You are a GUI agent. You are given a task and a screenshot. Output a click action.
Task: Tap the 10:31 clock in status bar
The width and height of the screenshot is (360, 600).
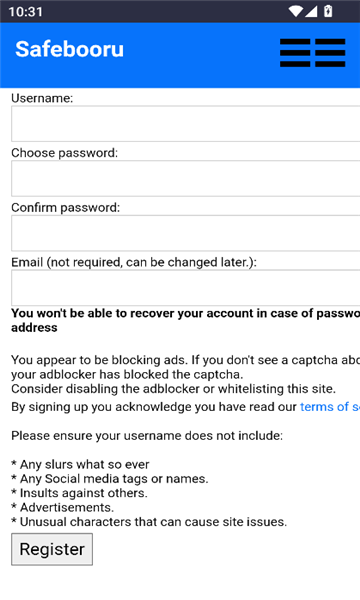(26, 12)
